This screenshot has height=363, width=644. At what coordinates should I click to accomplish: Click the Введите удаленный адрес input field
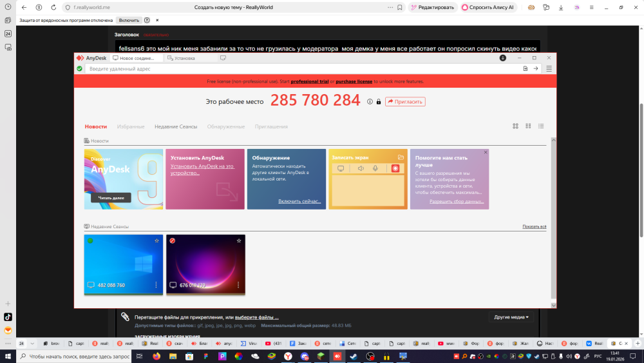(x=304, y=68)
